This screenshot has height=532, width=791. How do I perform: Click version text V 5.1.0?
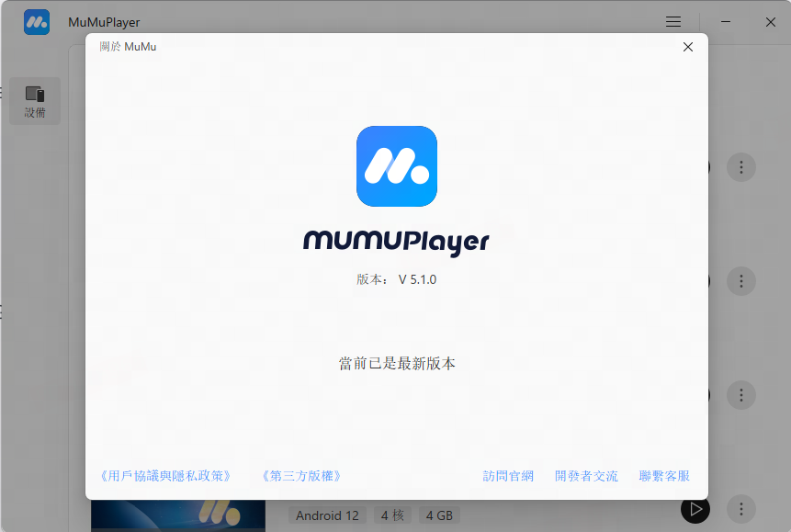[417, 279]
